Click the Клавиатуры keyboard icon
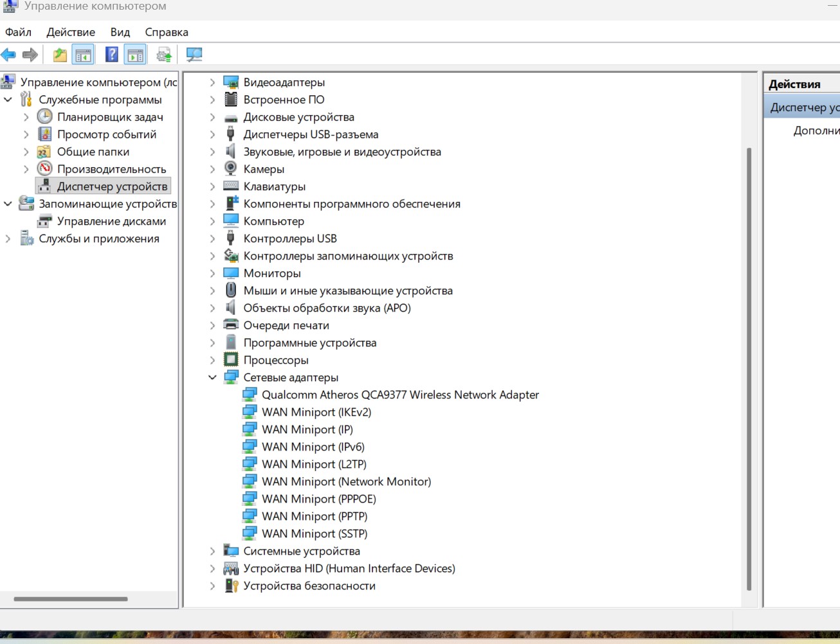The height and width of the screenshot is (644, 840). click(230, 186)
